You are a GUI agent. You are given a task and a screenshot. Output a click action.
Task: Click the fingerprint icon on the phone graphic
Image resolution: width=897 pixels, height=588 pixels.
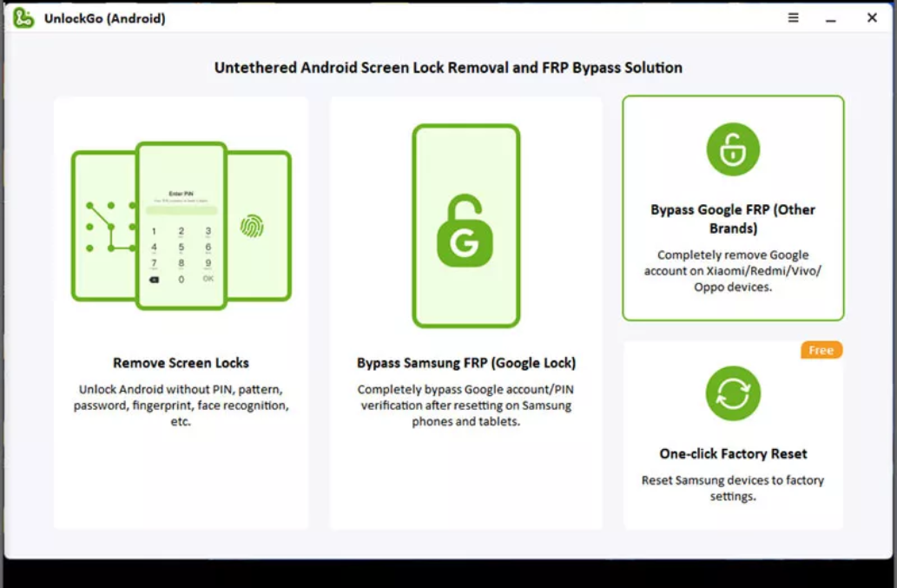point(252,227)
